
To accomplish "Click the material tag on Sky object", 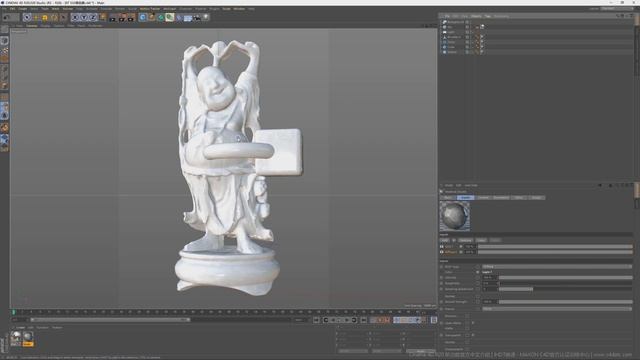I will point(482,27).
